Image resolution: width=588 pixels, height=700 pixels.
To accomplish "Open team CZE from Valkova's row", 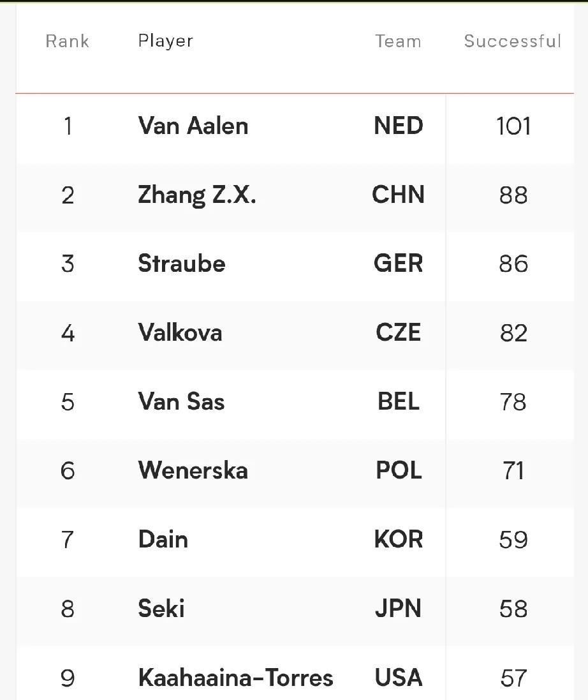I will point(399,332).
